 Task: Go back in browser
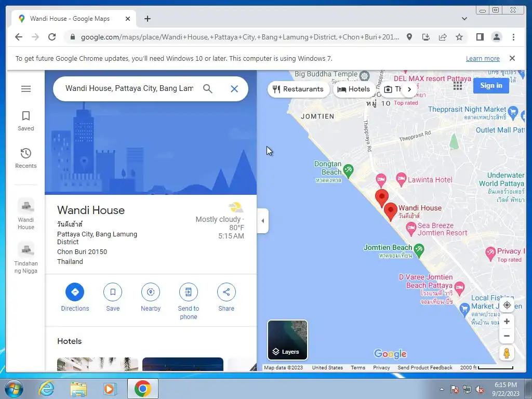pos(19,37)
